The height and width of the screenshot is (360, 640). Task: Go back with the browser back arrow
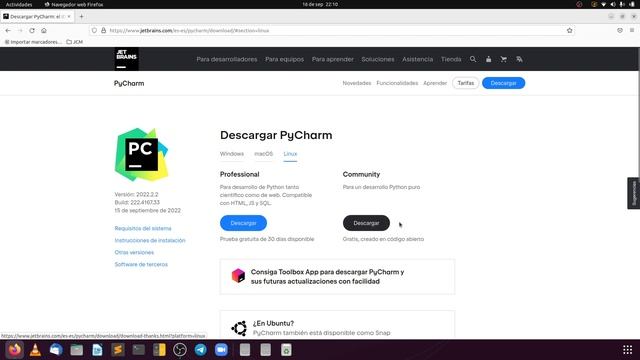8,31
